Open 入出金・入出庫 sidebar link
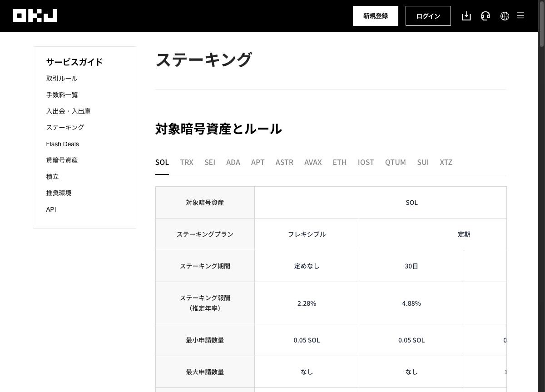 pos(68,111)
